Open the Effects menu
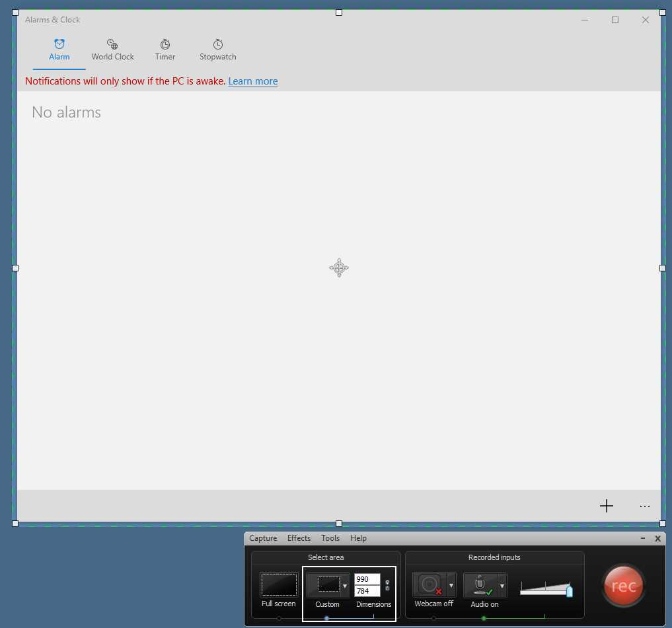Screen dimensions: 672x628 click(299, 538)
